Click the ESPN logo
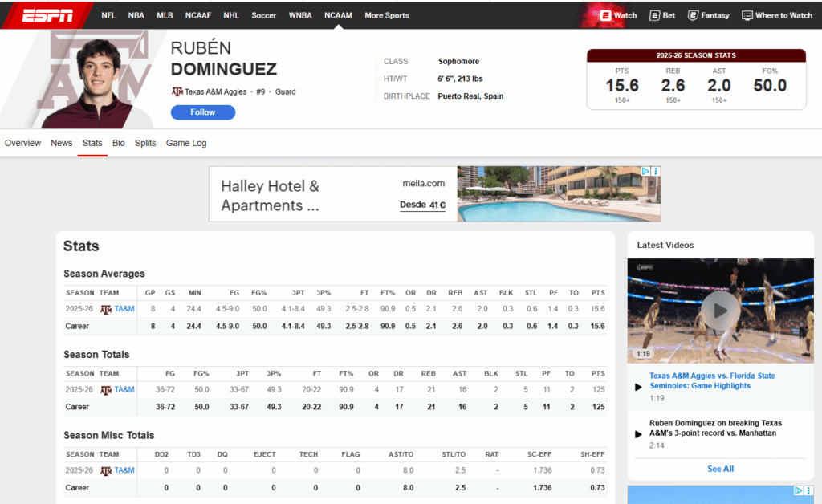822x504 pixels. (x=47, y=15)
